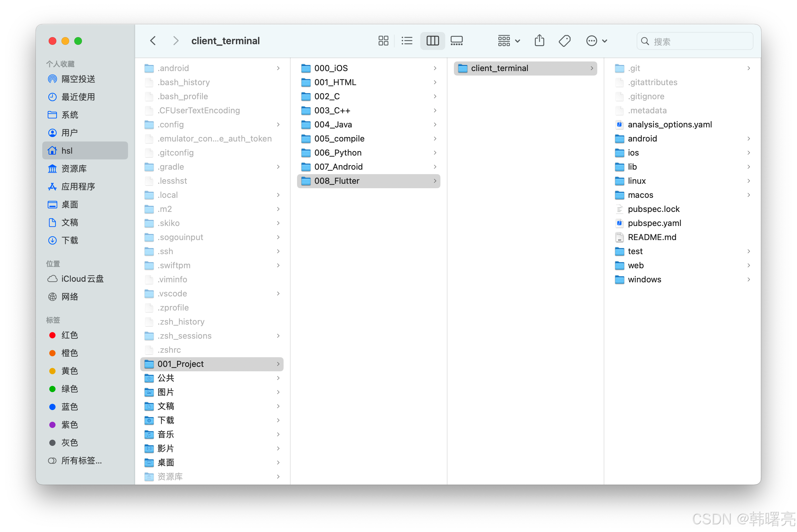The height and width of the screenshot is (532, 797).
Task: Click the tag icon in toolbar
Action: pos(564,41)
